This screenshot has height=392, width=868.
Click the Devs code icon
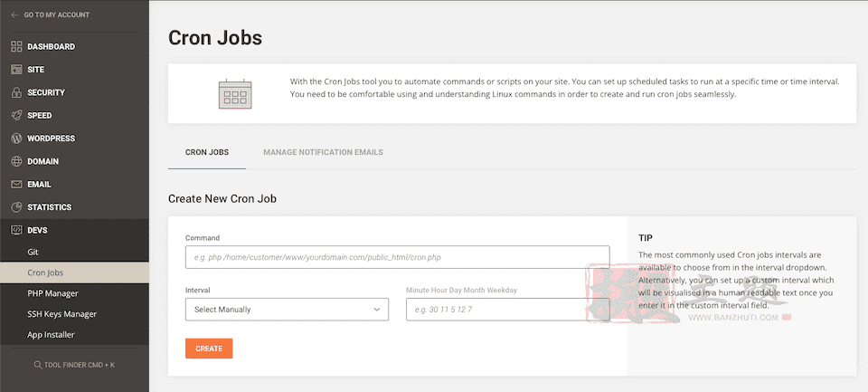(x=16, y=230)
